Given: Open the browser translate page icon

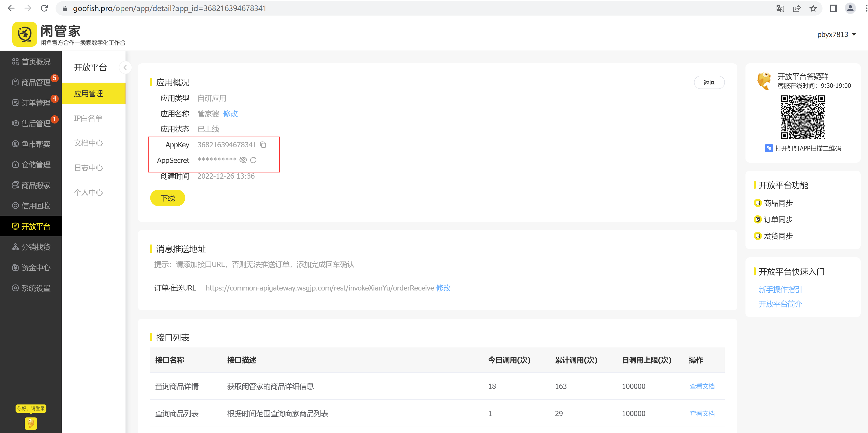Looking at the screenshot, I should (x=780, y=8).
